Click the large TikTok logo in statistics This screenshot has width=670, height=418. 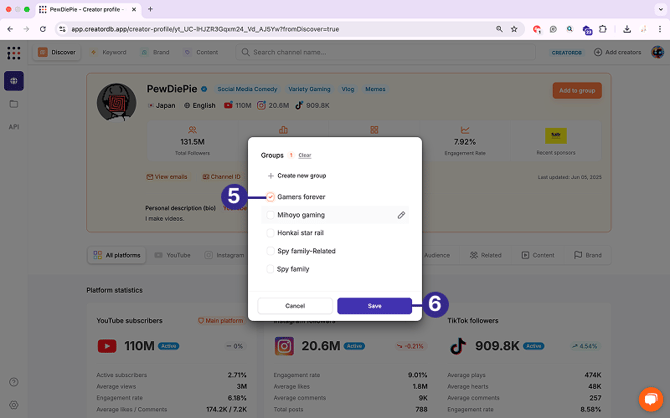pos(458,346)
